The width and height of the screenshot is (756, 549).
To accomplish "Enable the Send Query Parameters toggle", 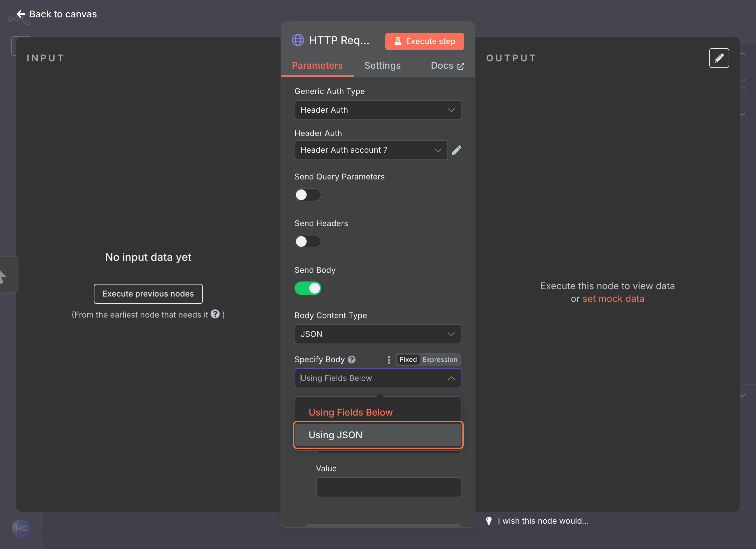I will [x=308, y=195].
